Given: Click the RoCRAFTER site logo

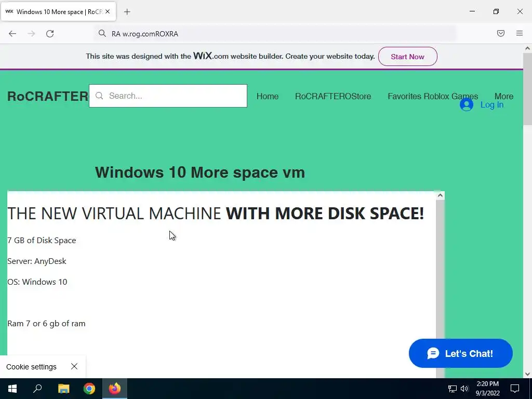Looking at the screenshot, I should pyautogui.click(x=48, y=96).
